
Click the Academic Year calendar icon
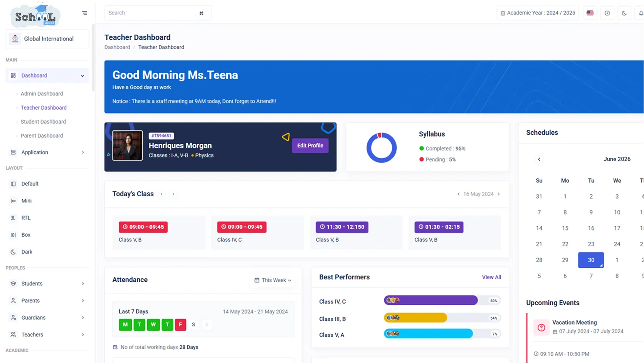pos(503,13)
